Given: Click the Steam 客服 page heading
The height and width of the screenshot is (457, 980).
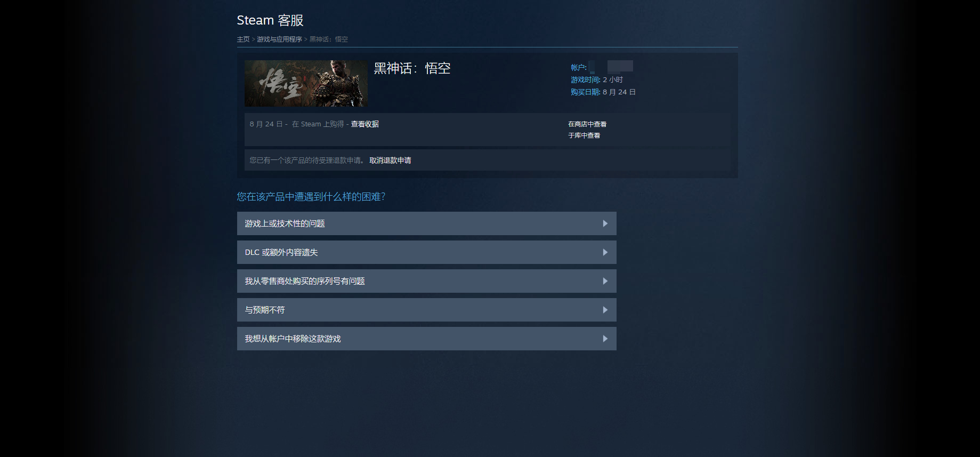Looking at the screenshot, I should point(270,20).
